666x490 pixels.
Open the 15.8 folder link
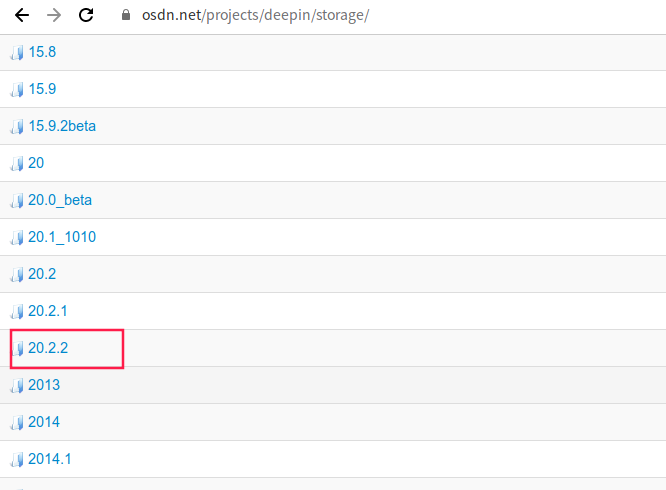[x=42, y=52]
